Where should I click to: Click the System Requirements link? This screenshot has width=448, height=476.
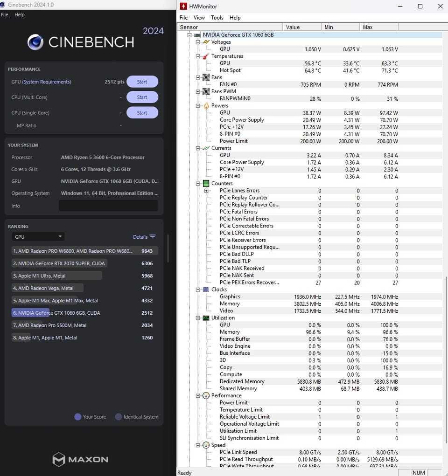pyautogui.click(x=47, y=82)
